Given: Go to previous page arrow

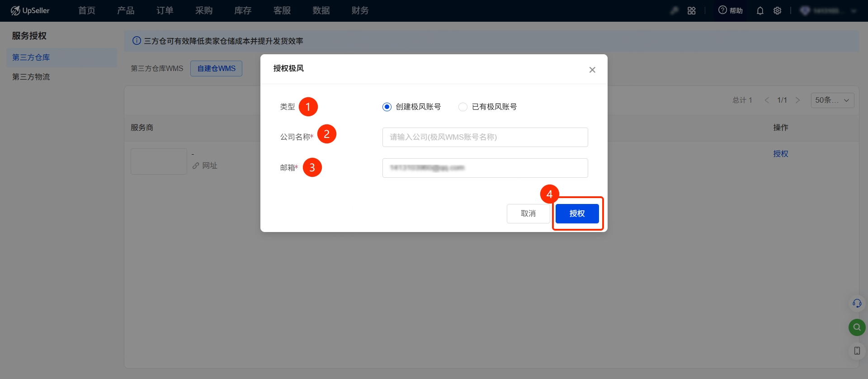Looking at the screenshot, I should click(767, 100).
